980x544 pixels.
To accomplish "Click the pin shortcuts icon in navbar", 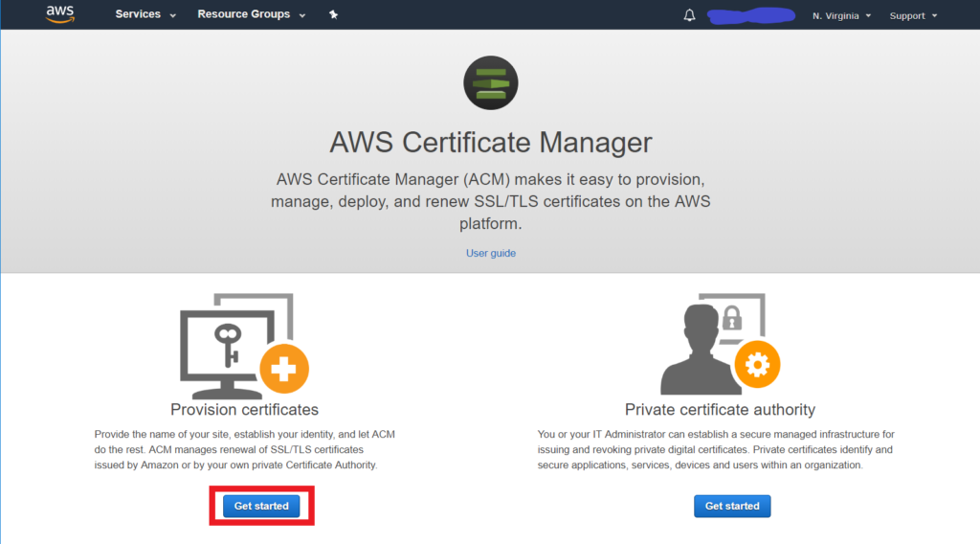I will (x=333, y=14).
